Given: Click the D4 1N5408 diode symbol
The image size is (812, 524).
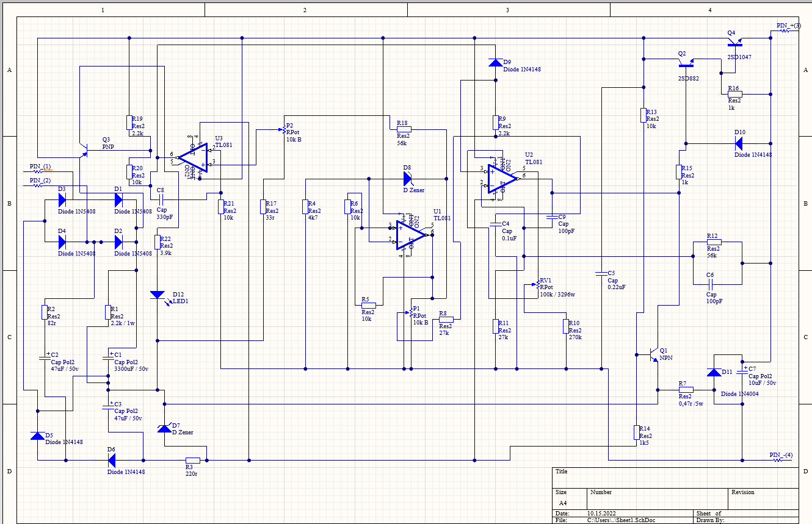Looking at the screenshot, I should click(x=62, y=242).
